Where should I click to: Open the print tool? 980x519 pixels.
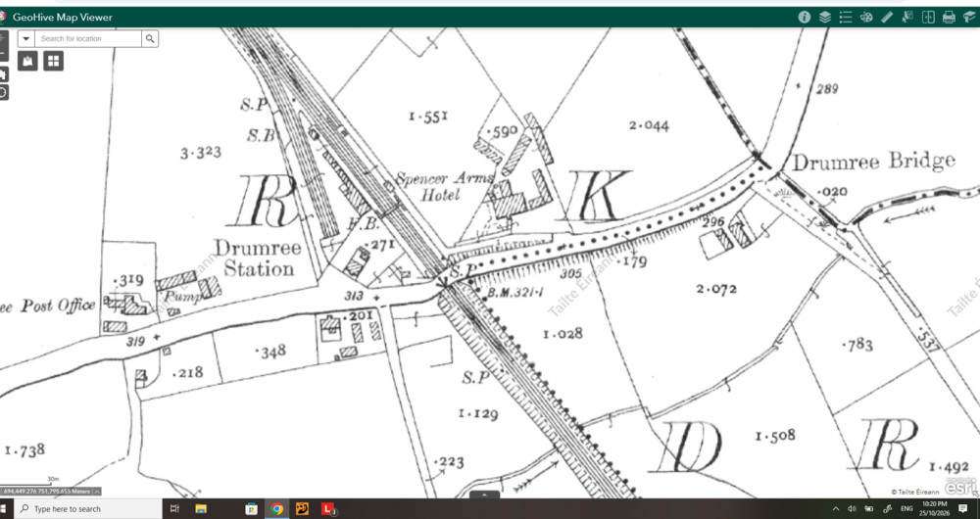tap(949, 17)
